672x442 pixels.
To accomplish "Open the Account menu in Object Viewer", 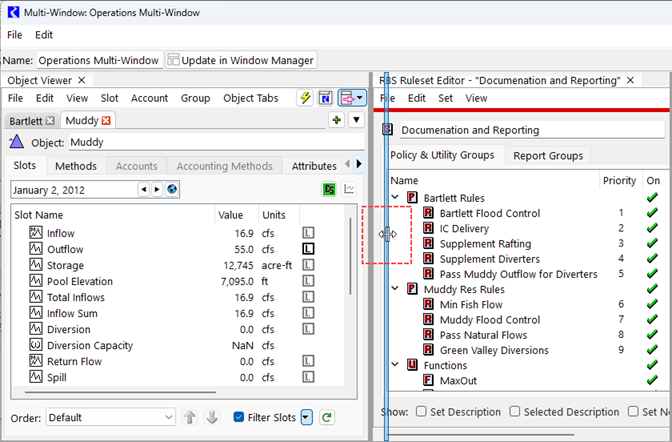I will 149,98.
